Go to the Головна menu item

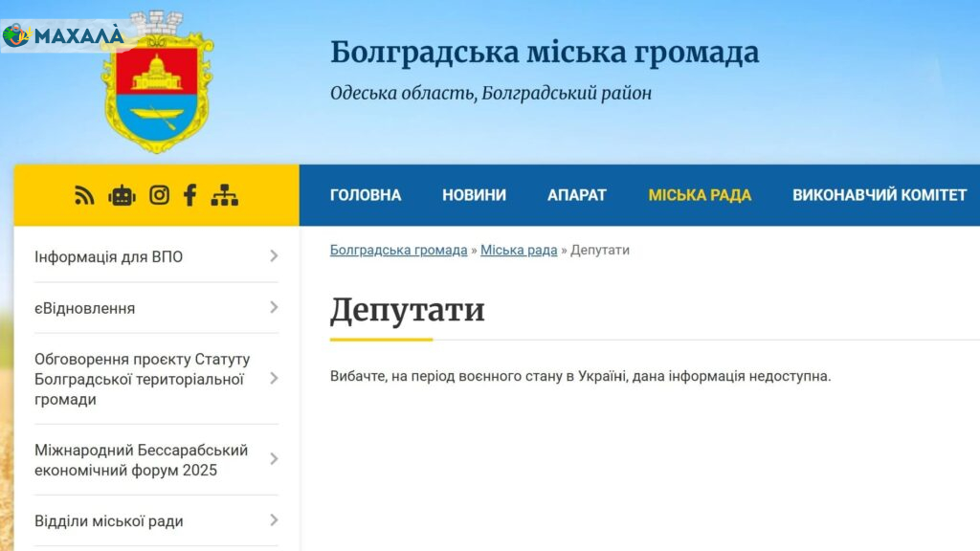pos(366,195)
